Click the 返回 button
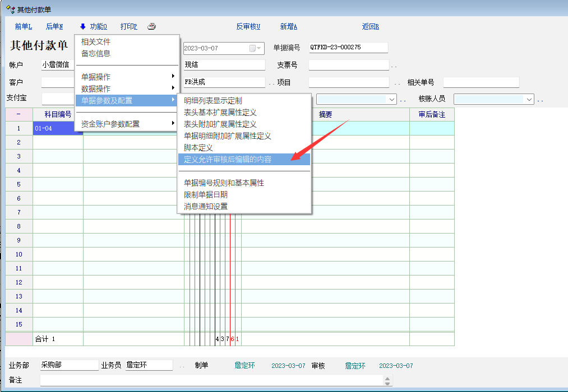The image size is (568, 392). tap(370, 26)
